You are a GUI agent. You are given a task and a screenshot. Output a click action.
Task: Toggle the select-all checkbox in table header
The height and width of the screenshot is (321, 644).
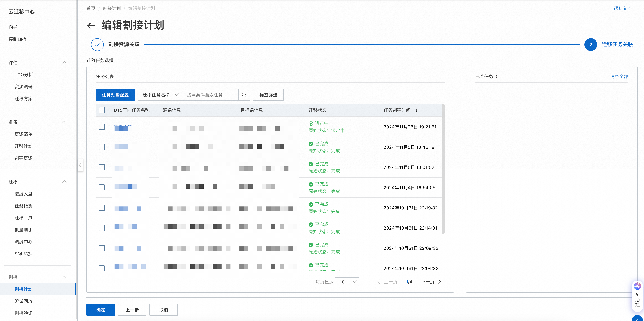click(x=102, y=110)
